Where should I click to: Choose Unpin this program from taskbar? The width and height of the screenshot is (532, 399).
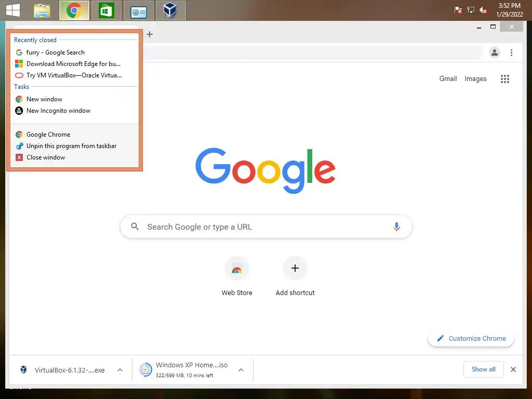75,146
